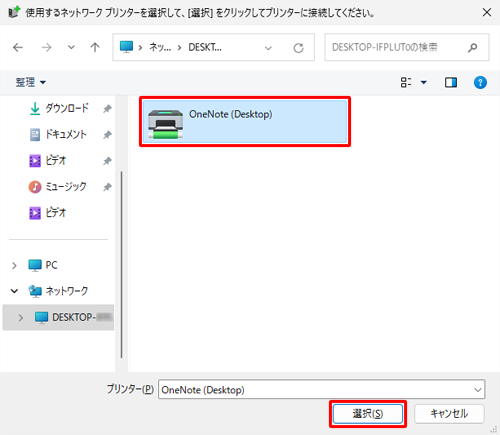The width and height of the screenshot is (500, 435).
Task: Open unpinned ビデオ below ミュージック
Action: [x=48, y=213]
